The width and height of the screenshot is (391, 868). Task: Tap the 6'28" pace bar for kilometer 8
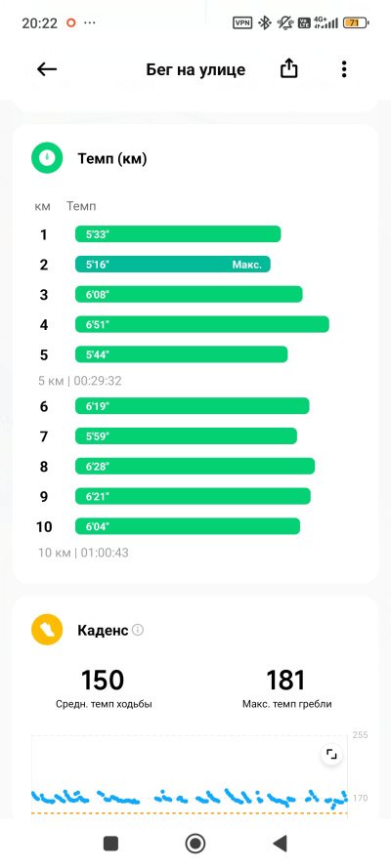[x=195, y=466]
